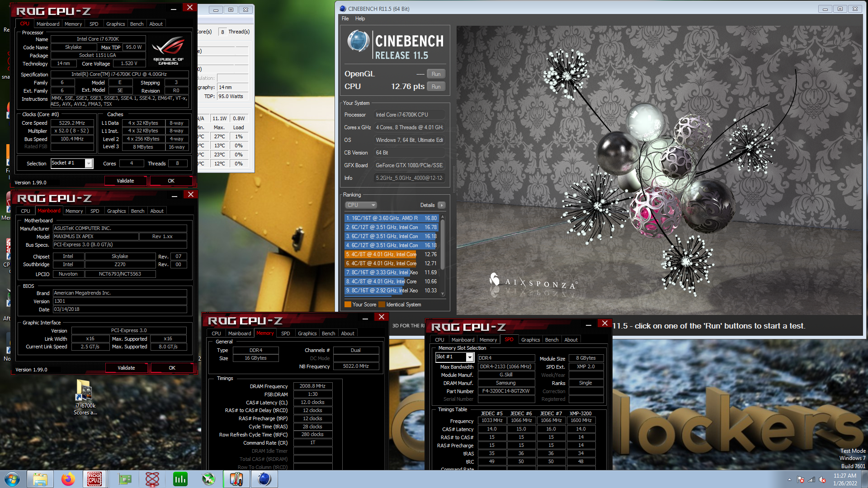Open Windows Explorer from the taskbar
Image resolution: width=868 pixels, height=488 pixels.
tap(40, 479)
